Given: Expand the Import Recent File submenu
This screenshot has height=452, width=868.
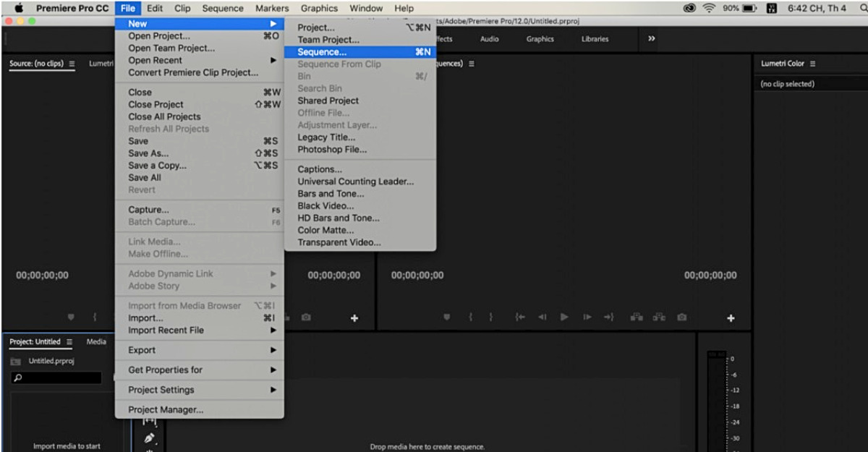Looking at the screenshot, I should [x=199, y=331].
